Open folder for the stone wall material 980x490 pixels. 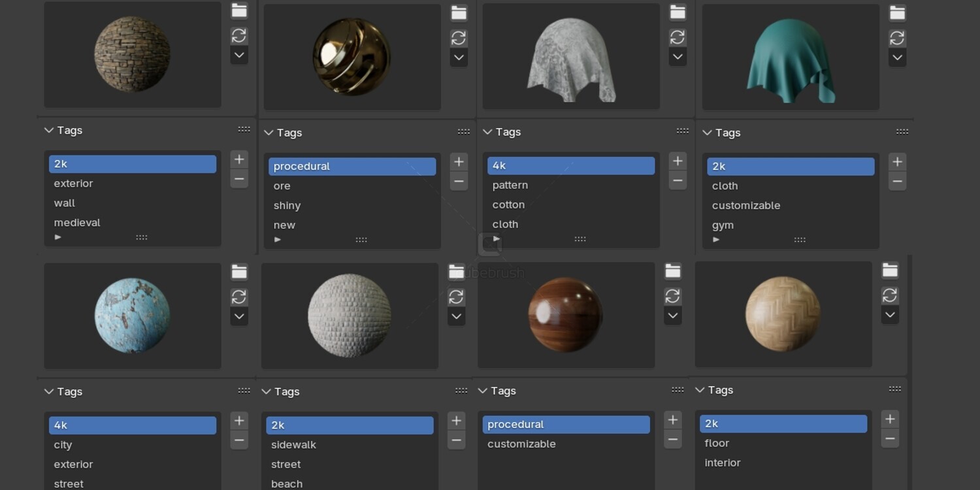coord(239,10)
